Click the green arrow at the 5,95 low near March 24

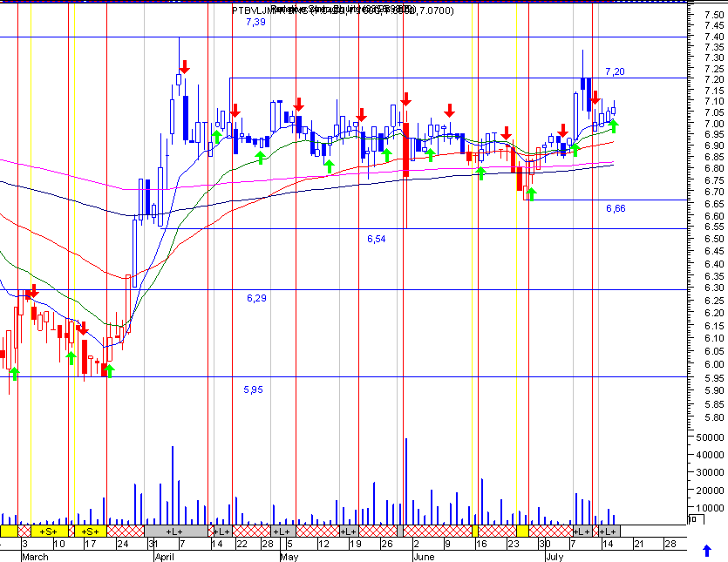pos(109,371)
